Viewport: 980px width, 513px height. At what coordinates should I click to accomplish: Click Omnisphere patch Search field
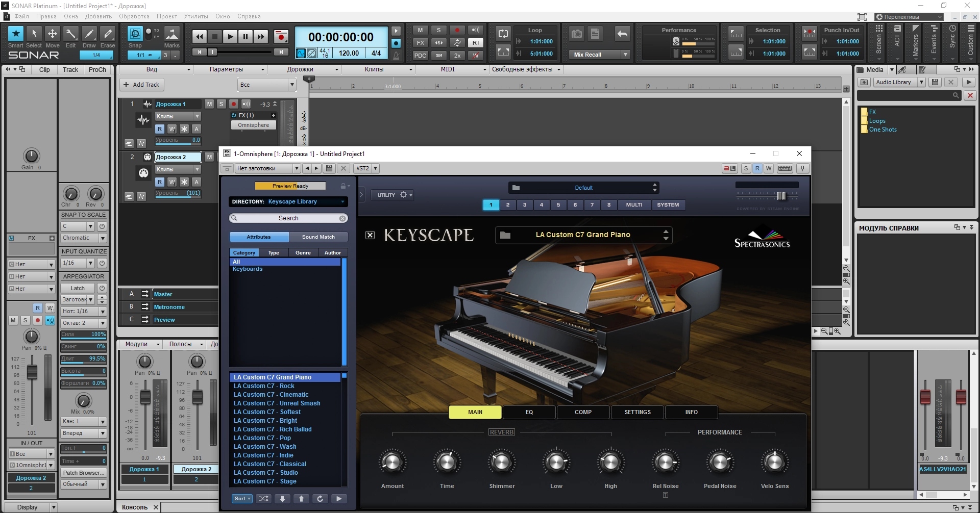coord(288,218)
